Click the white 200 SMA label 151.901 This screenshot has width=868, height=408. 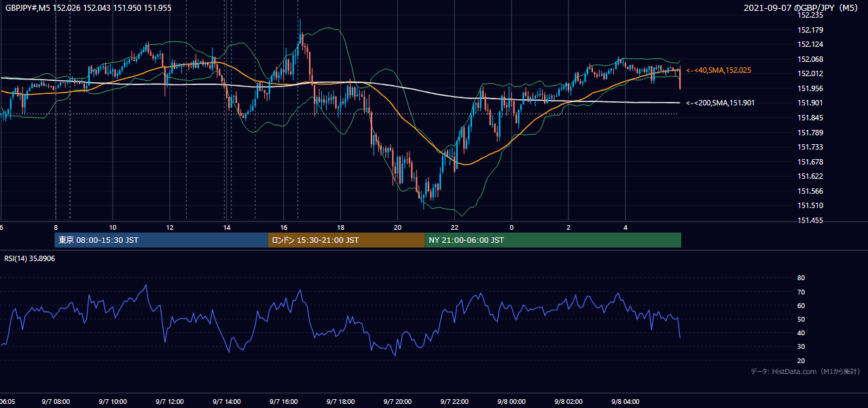[720, 103]
